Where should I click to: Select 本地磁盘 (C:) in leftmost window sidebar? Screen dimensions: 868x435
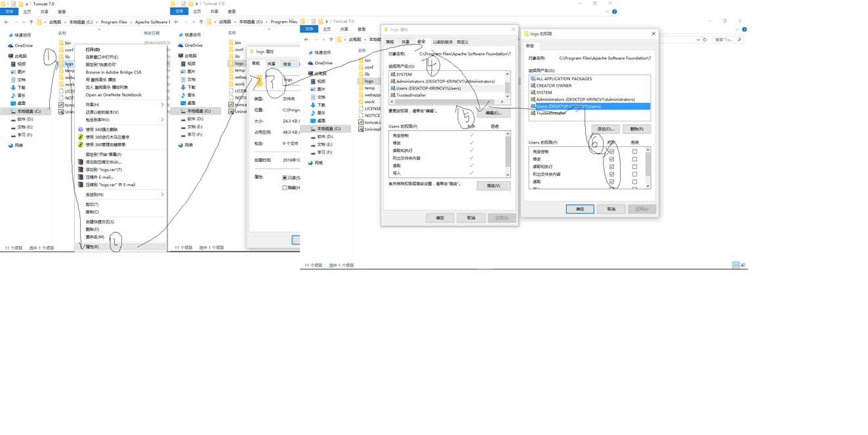point(25,112)
